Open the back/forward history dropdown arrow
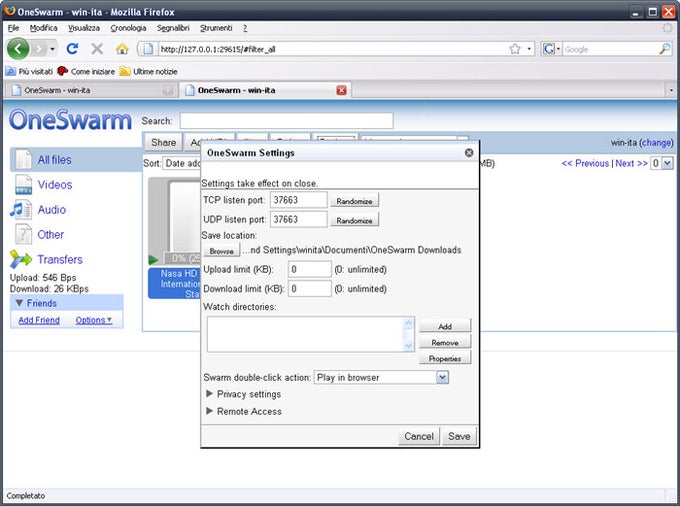Screen dimensions: 680x506 pos(52,49)
